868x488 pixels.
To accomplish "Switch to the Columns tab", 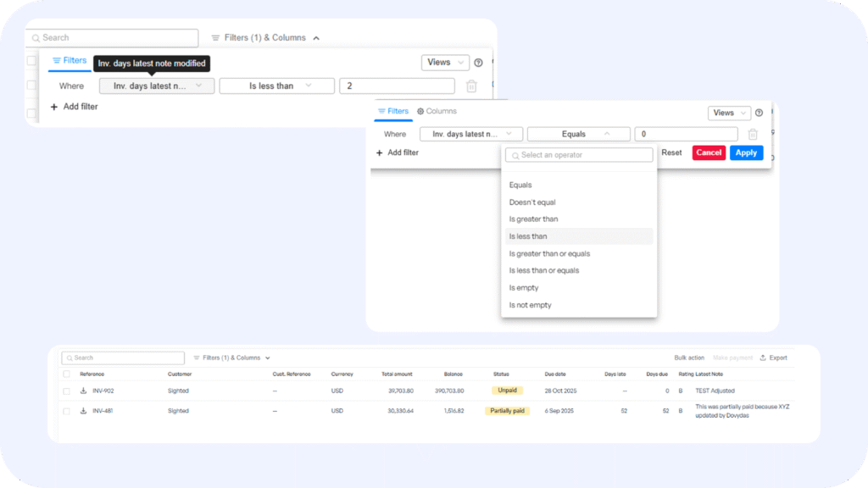I will pos(437,111).
